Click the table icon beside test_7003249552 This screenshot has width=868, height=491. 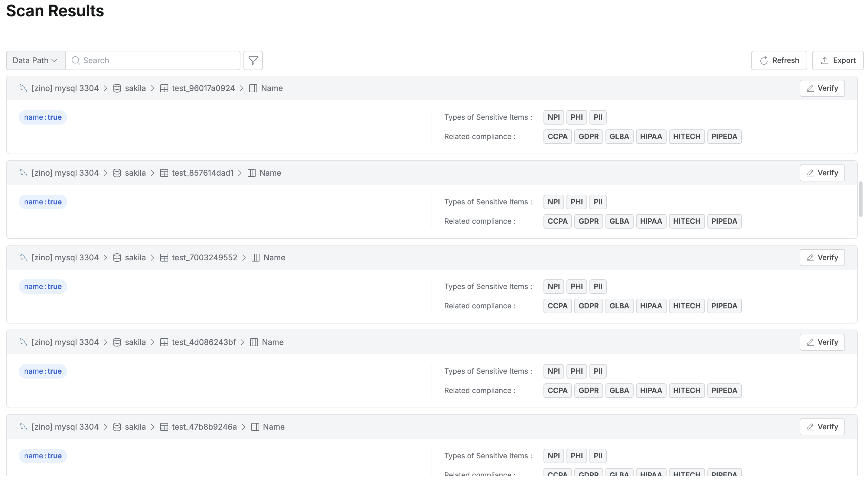click(x=164, y=258)
